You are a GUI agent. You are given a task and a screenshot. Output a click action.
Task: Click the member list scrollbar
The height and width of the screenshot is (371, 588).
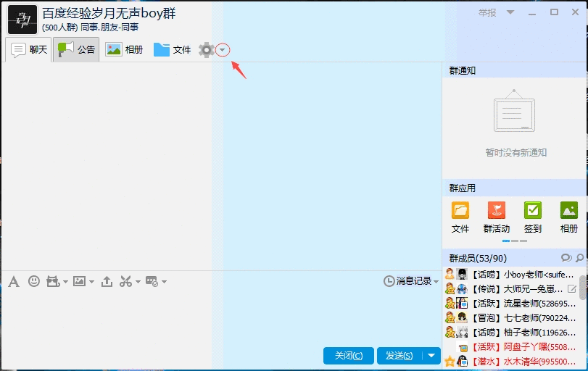point(583,288)
